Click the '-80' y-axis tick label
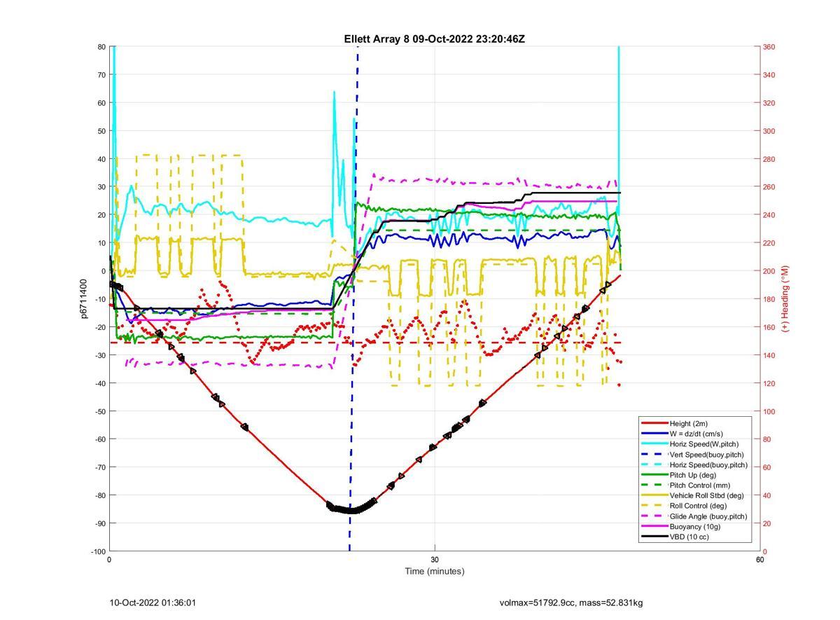Screen dimensions: 840x620 pos(99,495)
